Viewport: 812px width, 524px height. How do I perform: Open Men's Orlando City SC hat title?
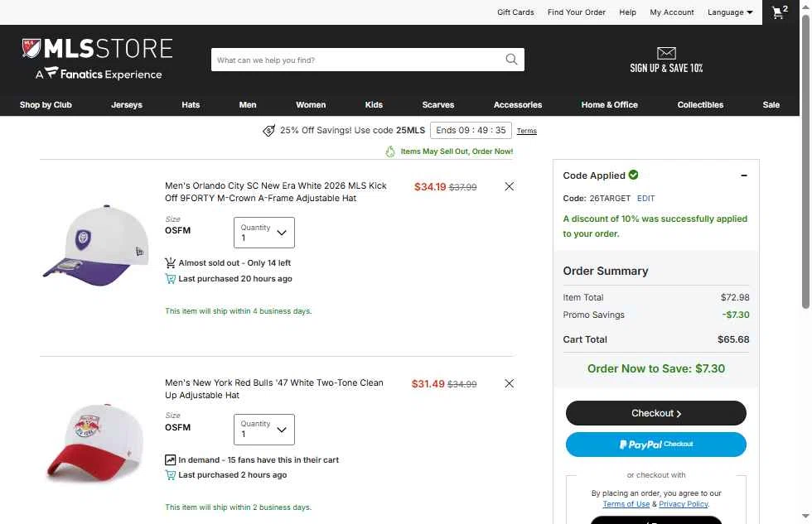275,192
